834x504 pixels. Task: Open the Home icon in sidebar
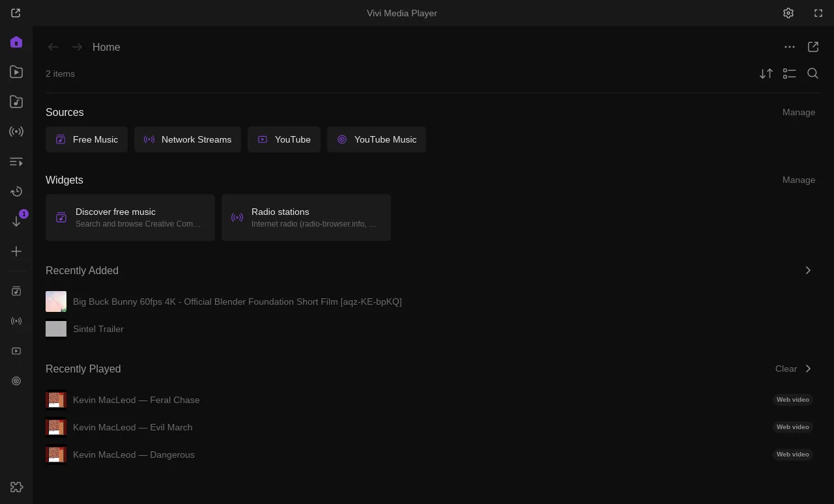click(x=16, y=42)
